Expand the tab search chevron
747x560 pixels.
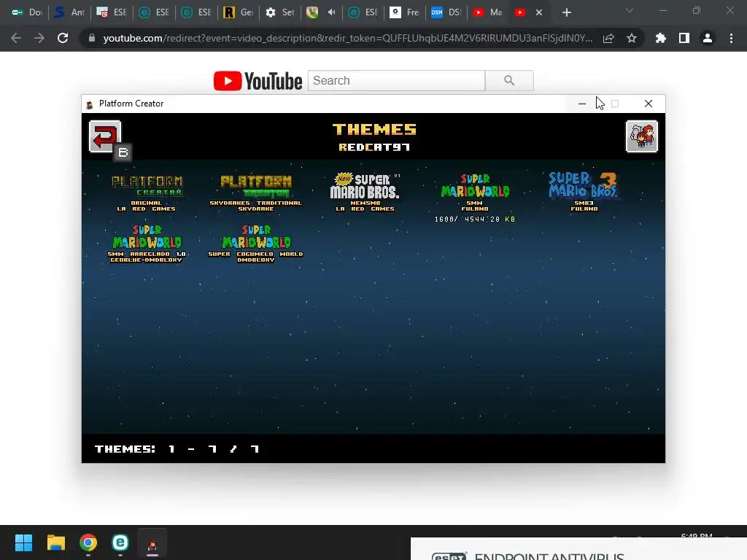pos(630,10)
